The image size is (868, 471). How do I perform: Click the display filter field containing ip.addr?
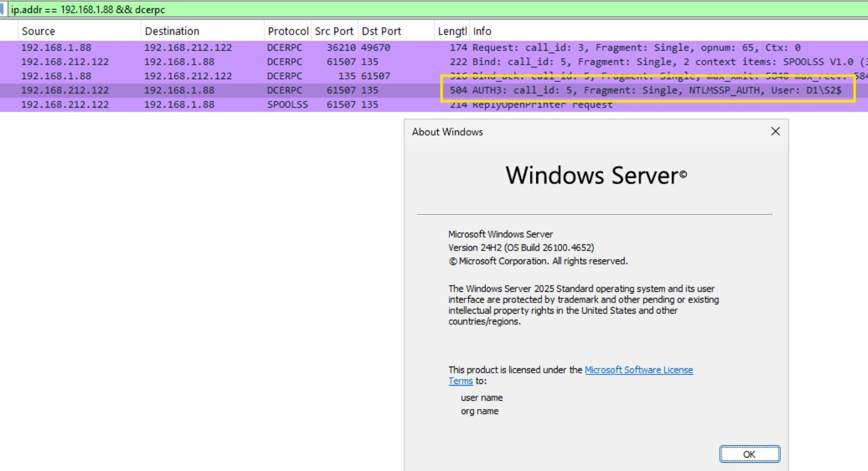point(438,9)
